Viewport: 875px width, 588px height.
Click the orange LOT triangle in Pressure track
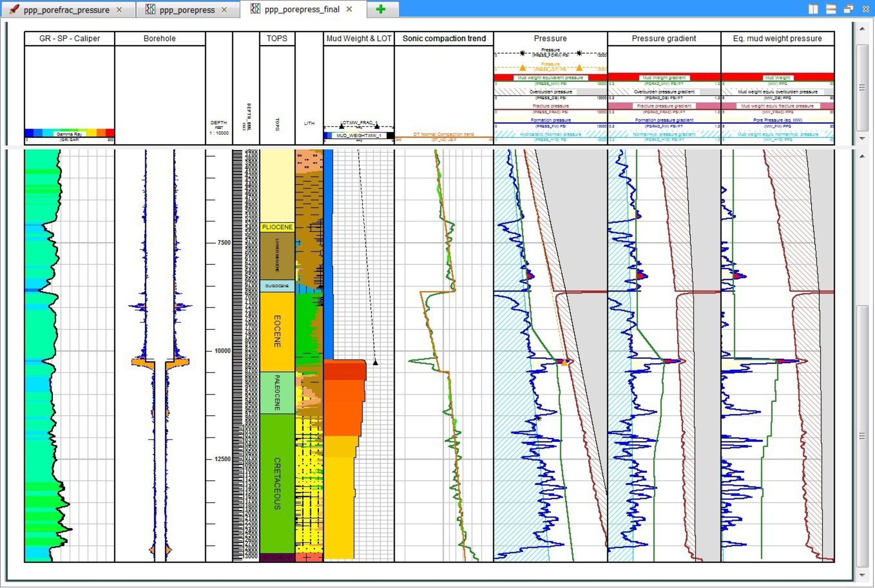tap(564, 363)
